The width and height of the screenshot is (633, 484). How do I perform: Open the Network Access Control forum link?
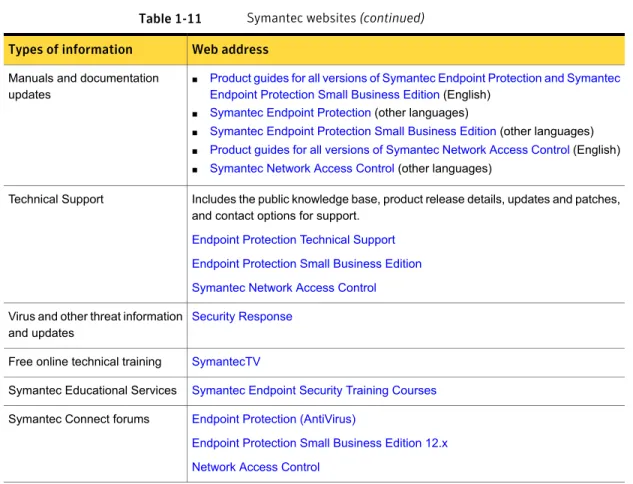256,467
